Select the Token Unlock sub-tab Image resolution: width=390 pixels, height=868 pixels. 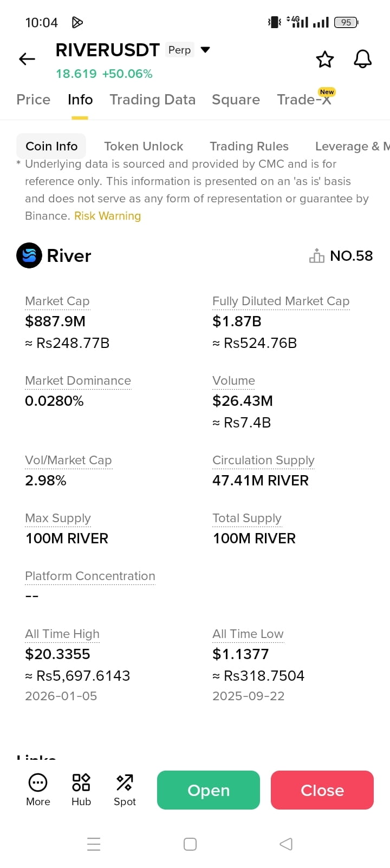tap(144, 146)
